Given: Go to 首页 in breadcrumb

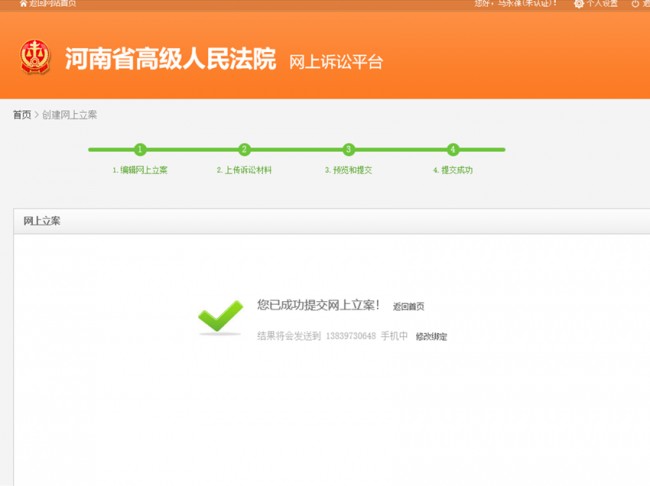Looking at the screenshot, I should point(22,115).
